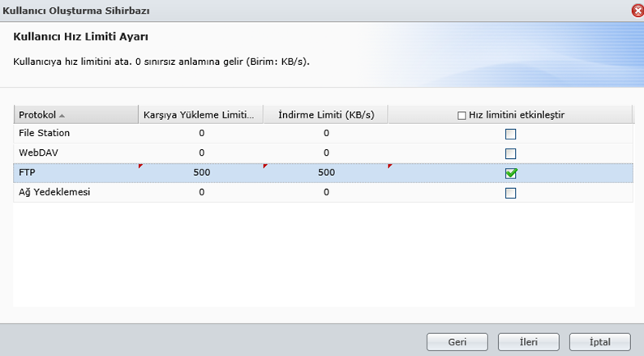Viewport: 644px width, 356px height.
Task: Edit File Station download limit cell
Action: (326, 133)
